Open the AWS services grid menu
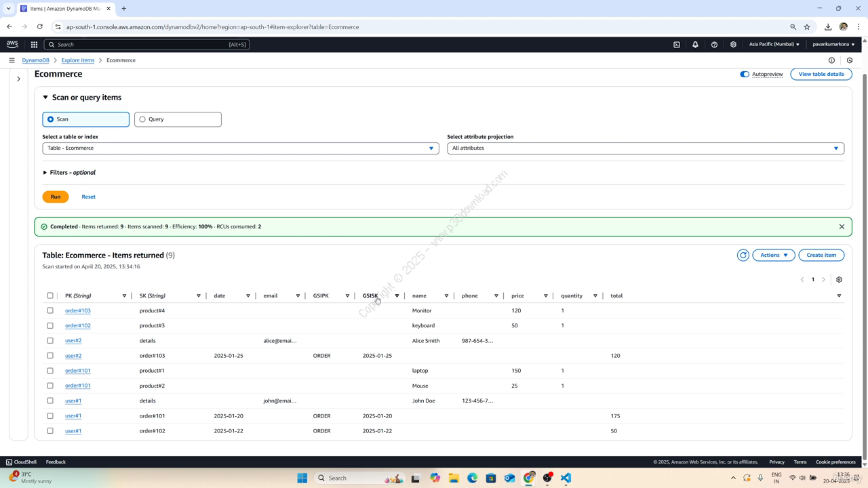Screen dimensions: 868x488 pos(34,45)
